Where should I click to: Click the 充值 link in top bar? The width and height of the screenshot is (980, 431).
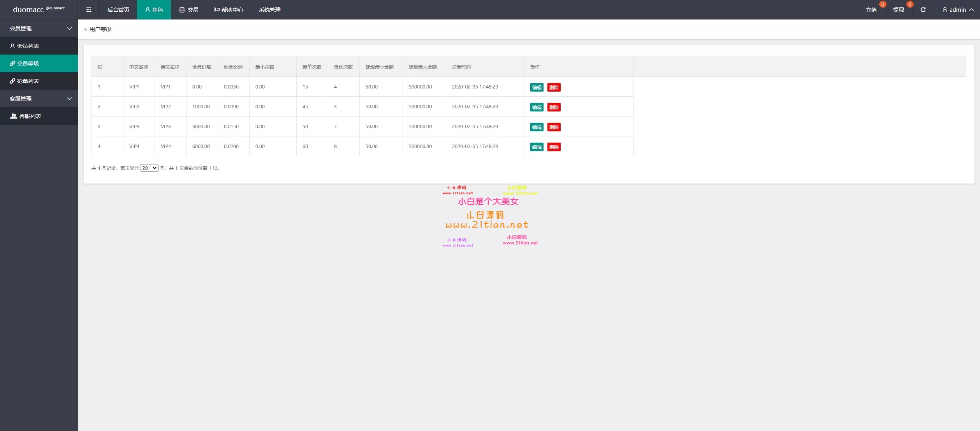click(871, 10)
